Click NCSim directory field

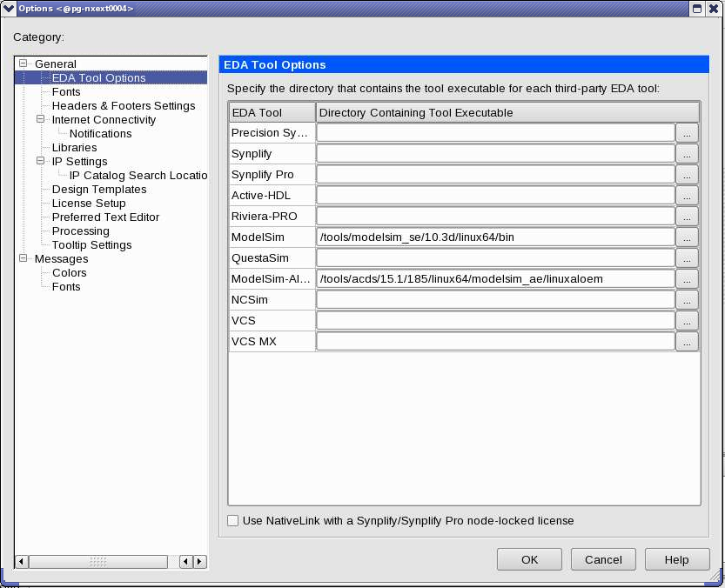[495, 299]
